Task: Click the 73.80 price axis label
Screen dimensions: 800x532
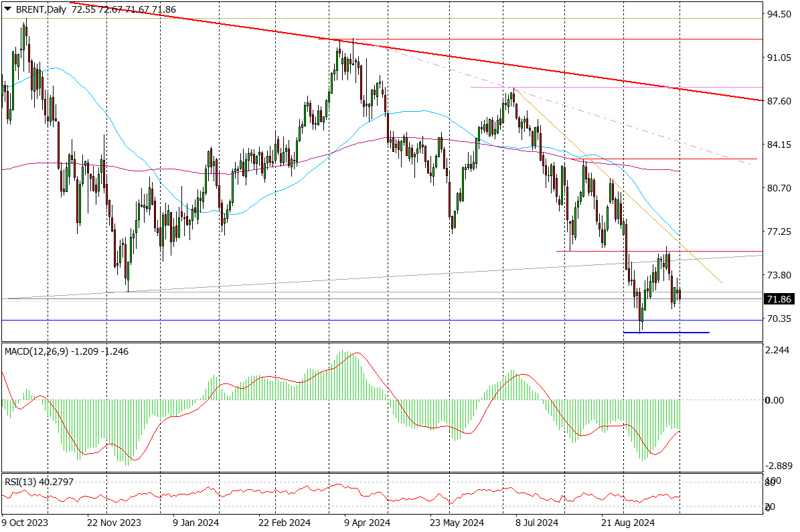Action: 779,275
